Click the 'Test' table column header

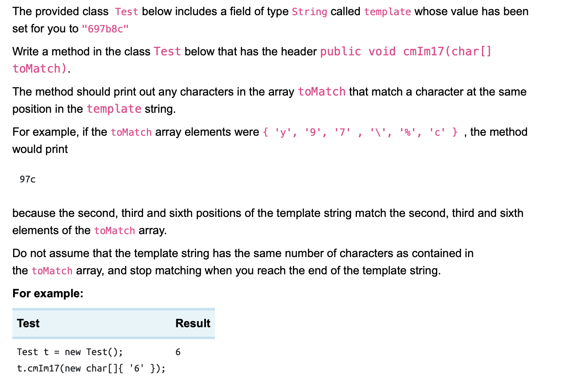click(28, 324)
